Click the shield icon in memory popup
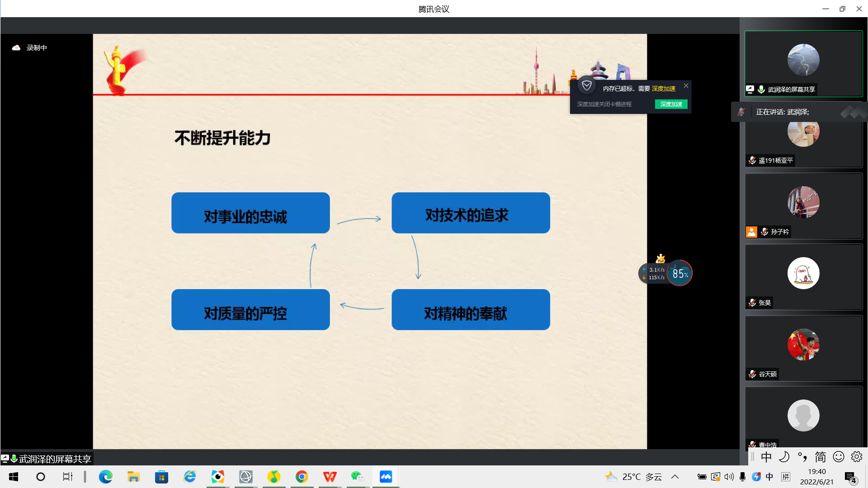Viewport: 868px width, 488px height. tap(586, 85)
